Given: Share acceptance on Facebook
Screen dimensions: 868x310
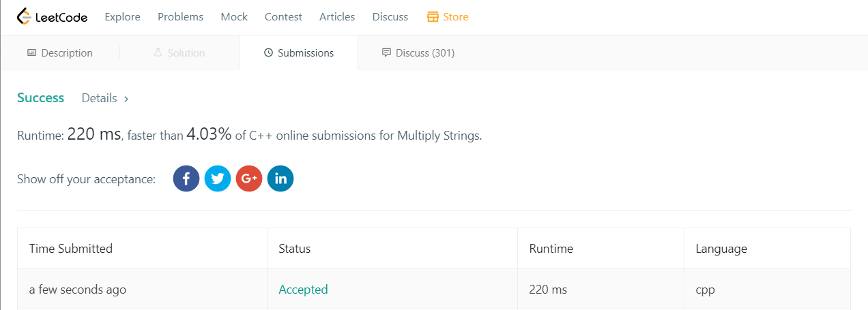Looking at the screenshot, I should [186, 179].
